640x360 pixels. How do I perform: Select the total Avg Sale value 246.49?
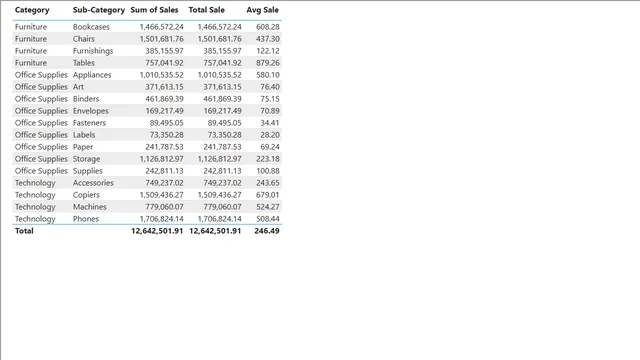pos(267,231)
